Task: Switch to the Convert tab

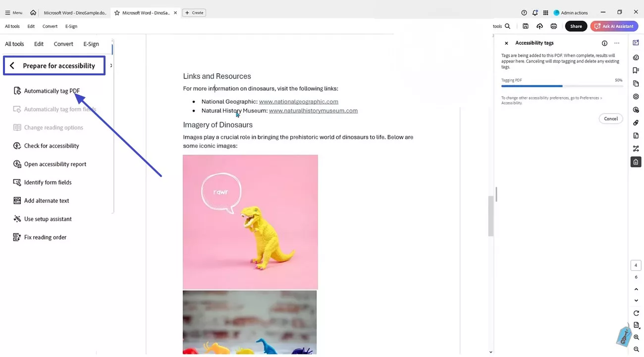Action: coord(63,44)
